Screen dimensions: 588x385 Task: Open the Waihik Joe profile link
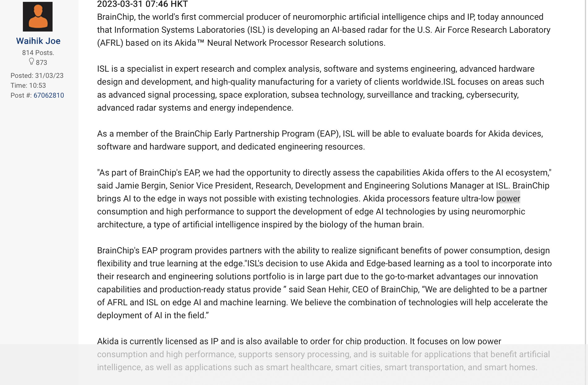point(38,41)
